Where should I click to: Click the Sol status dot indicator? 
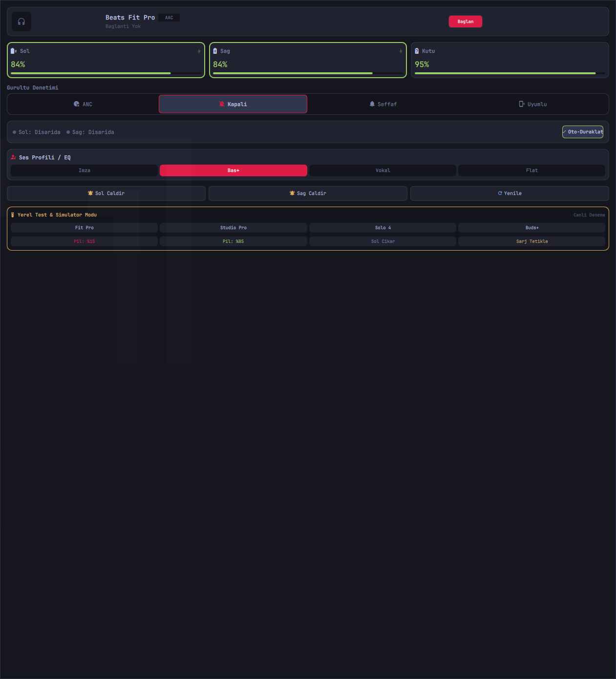pos(14,132)
